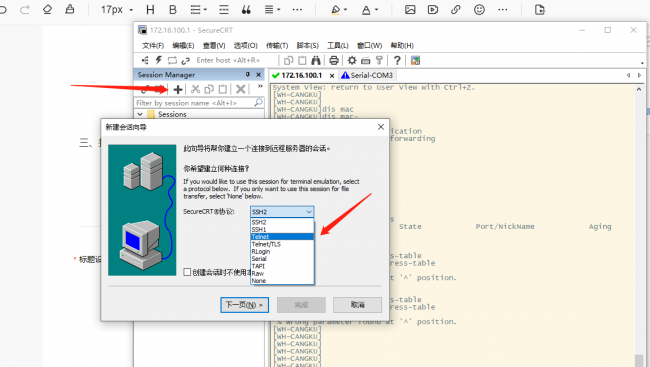Open Help question mark icon

(x=397, y=61)
